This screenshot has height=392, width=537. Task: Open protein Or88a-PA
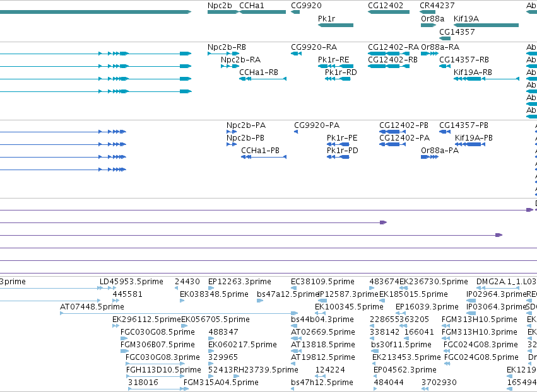[x=439, y=151]
